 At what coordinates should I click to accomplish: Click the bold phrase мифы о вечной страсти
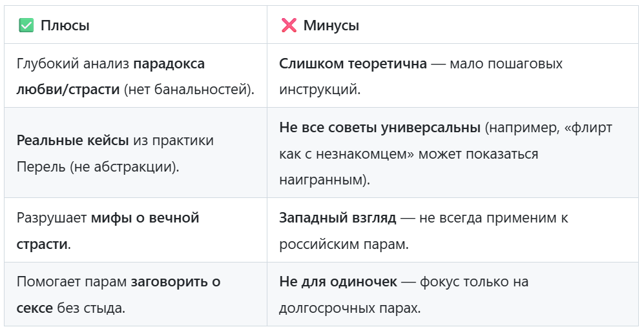point(108,231)
